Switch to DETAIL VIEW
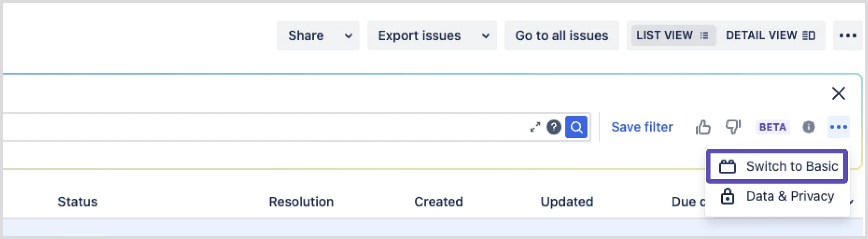The width and height of the screenshot is (868, 239). coord(770,35)
